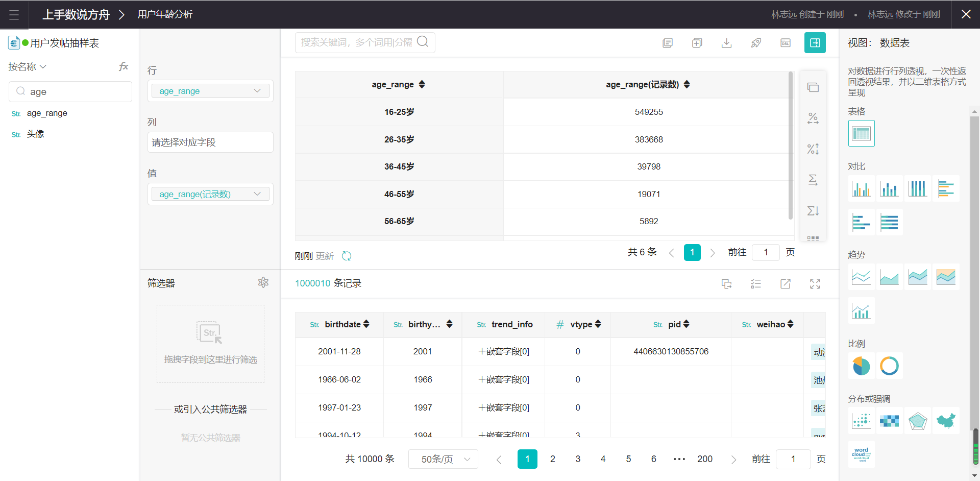Sort by weihao column
Image resolution: width=980 pixels, height=481 pixels.
click(790, 324)
